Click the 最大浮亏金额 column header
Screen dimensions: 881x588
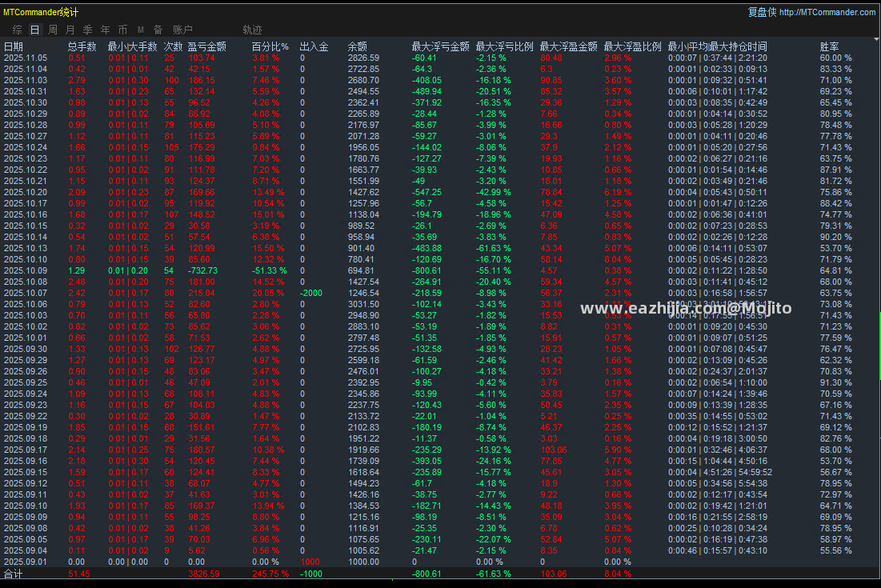[x=440, y=46]
